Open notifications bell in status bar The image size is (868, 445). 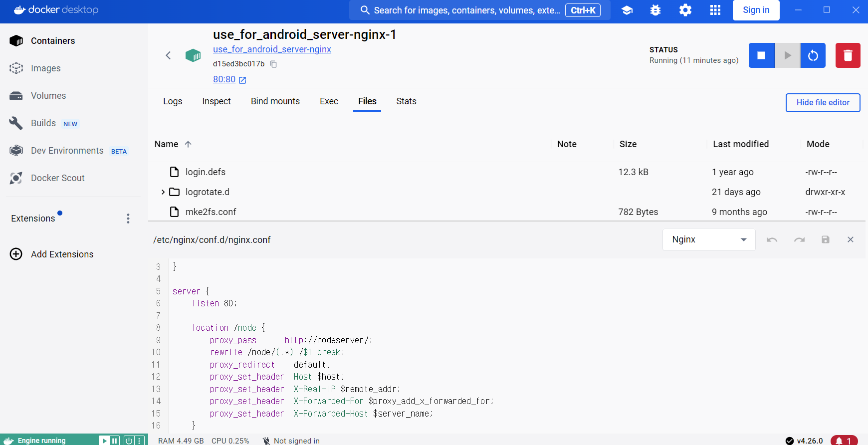[844, 441]
